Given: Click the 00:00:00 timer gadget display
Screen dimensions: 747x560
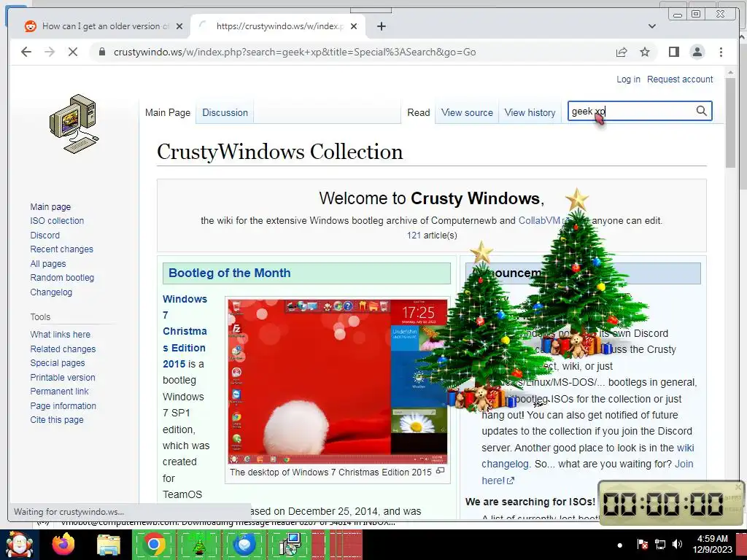Looking at the screenshot, I should click(663, 503).
